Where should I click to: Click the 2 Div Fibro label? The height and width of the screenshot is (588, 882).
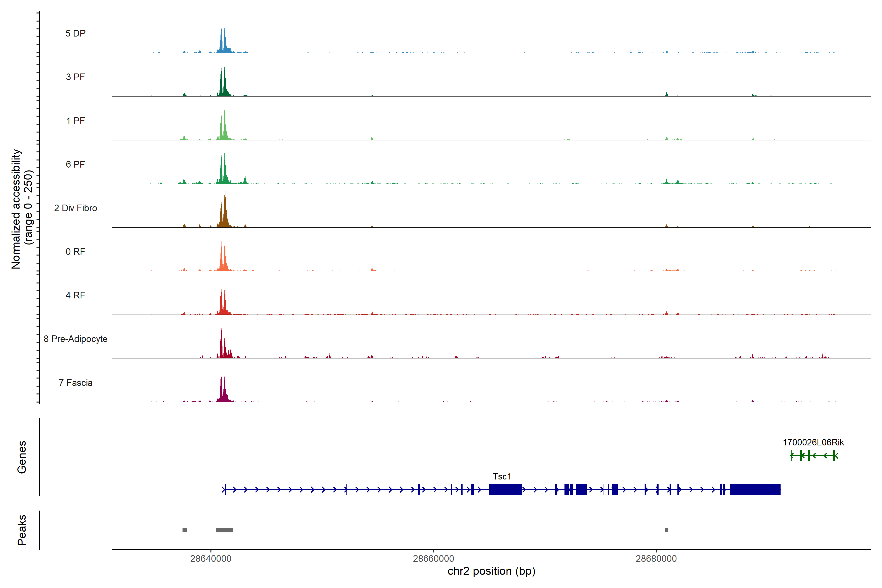[75, 208]
